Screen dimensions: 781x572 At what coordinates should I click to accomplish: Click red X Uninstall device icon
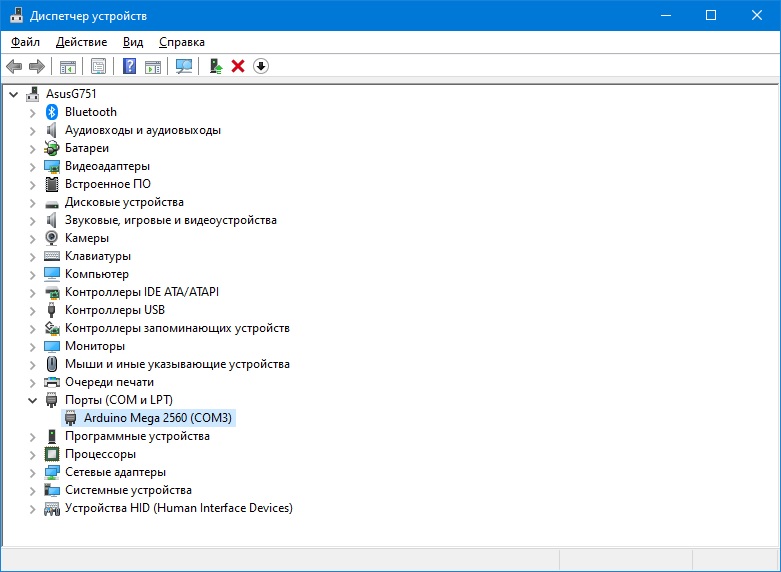238,66
